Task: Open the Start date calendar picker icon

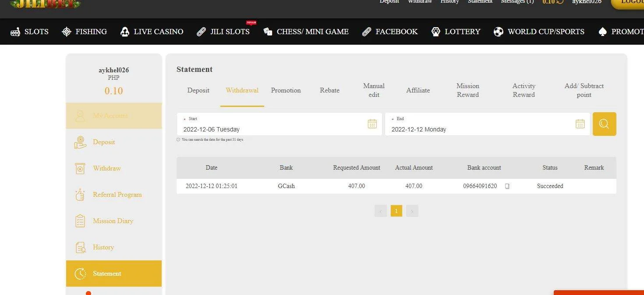Action: pos(372,124)
